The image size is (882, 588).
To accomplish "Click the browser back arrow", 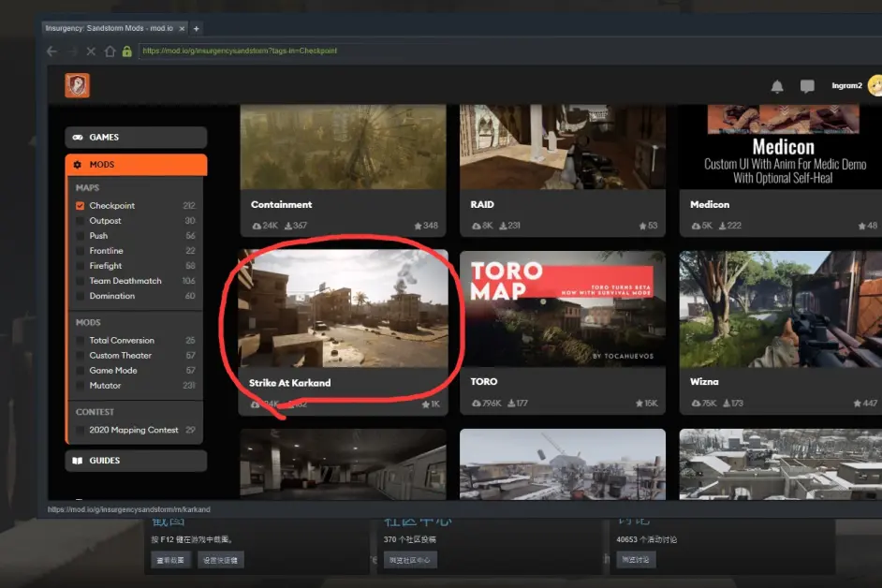I will pos(52,51).
